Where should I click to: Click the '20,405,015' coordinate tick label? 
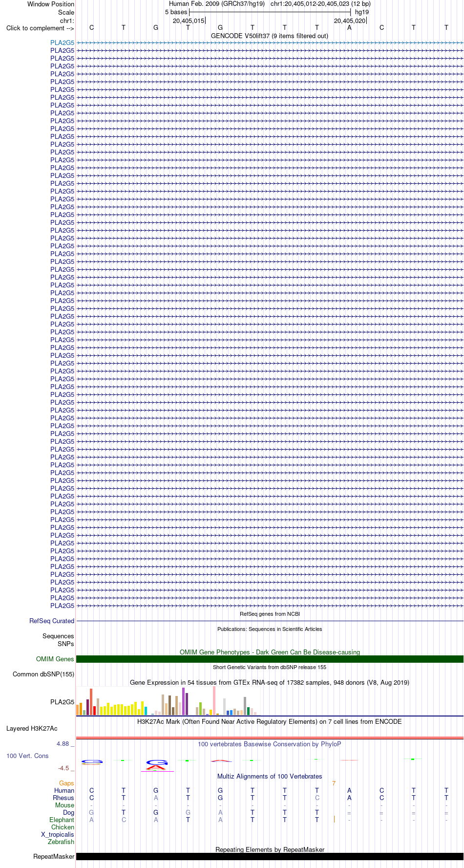189,21
